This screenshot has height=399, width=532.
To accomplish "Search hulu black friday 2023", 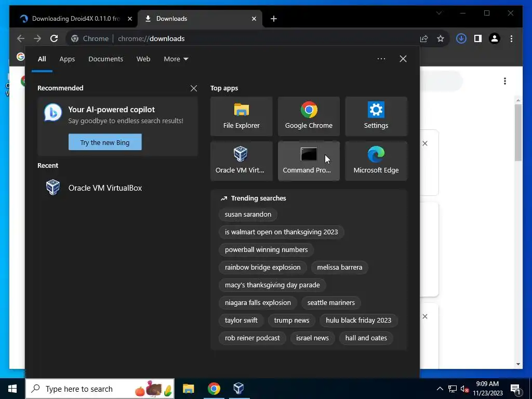I will [x=358, y=320].
